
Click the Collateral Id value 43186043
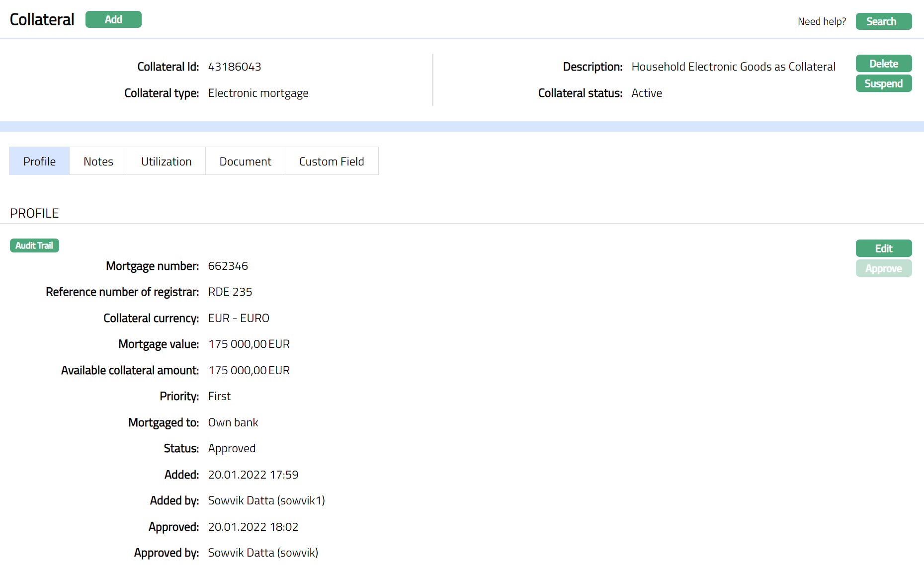point(235,67)
